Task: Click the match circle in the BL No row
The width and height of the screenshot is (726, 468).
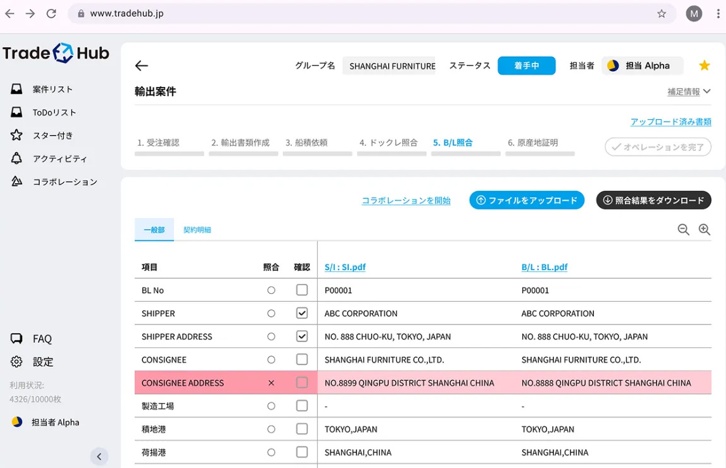Action: click(x=271, y=290)
